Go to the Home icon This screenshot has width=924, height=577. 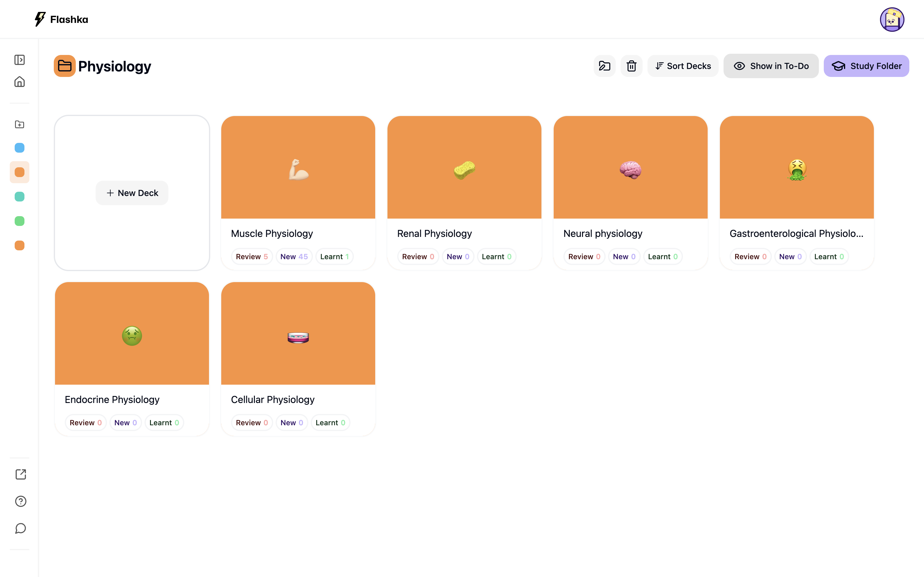tap(20, 82)
